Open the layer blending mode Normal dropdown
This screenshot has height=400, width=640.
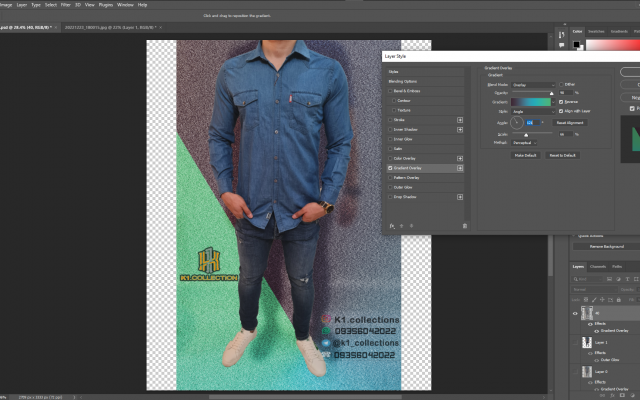click(x=594, y=289)
